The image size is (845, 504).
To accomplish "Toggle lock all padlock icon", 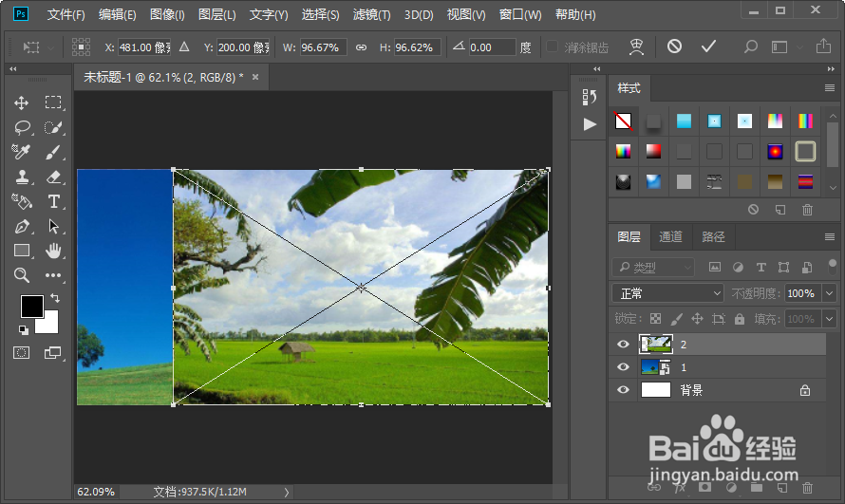I will point(740,319).
